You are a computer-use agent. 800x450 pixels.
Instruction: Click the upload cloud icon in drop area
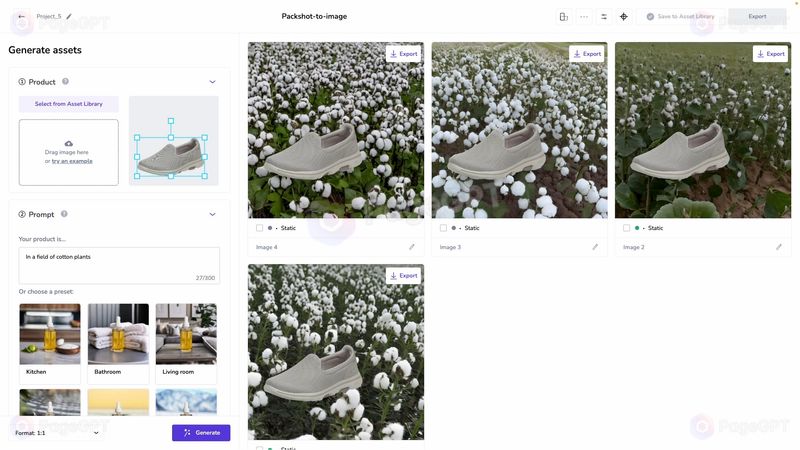pyautogui.click(x=68, y=143)
